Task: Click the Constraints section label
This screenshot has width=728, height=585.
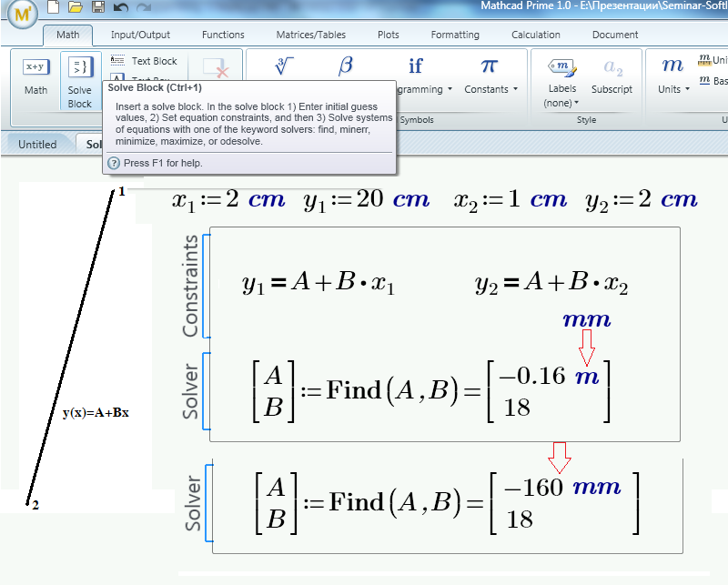Action: (190, 286)
